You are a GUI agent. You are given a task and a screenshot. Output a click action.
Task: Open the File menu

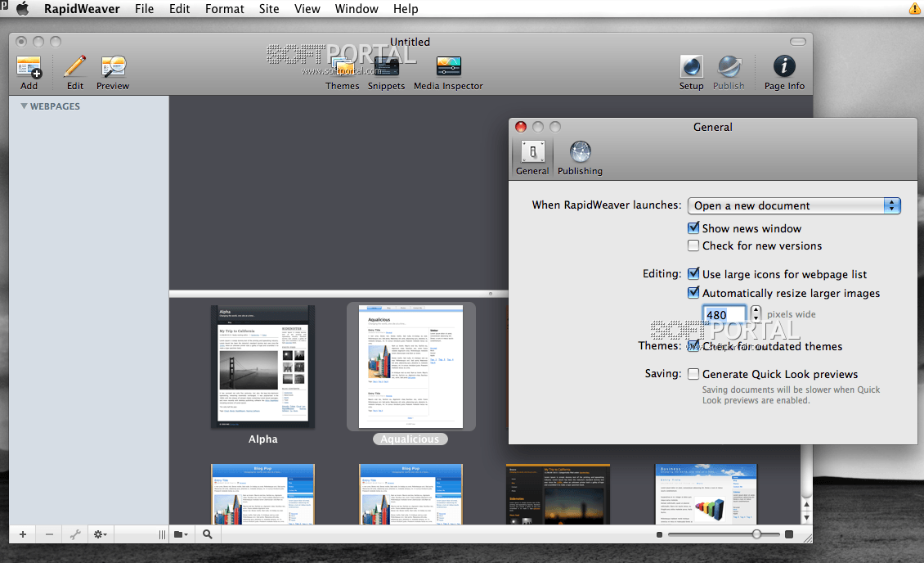(x=144, y=9)
